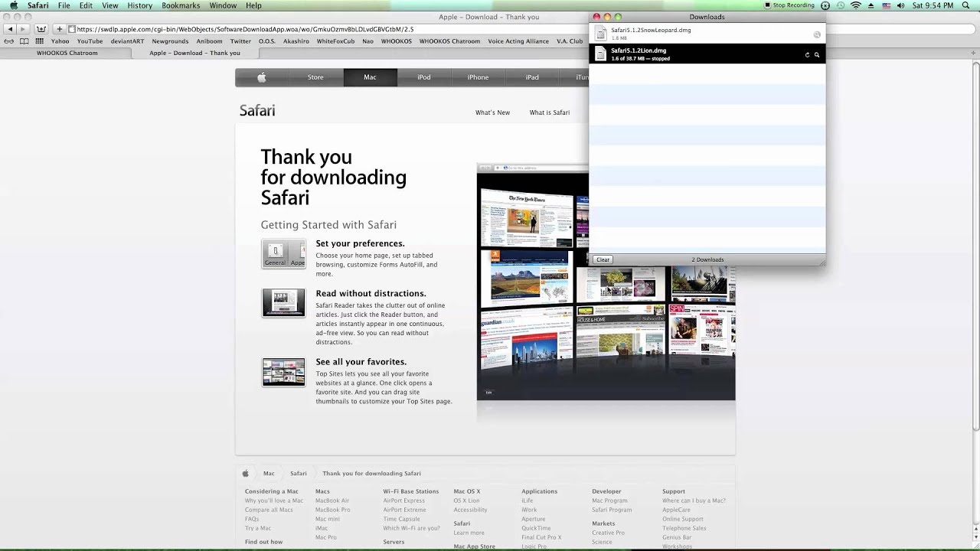Image resolution: width=980 pixels, height=551 pixels.
Task: Open Safari breadcrumb in footer
Action: click(299, 473)
